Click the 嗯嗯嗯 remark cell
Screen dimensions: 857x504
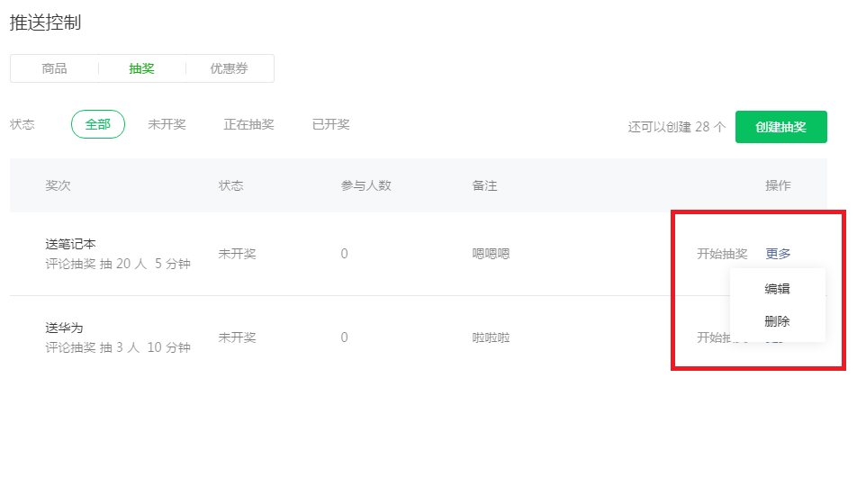pyautogui.click(x=491, y=254)
